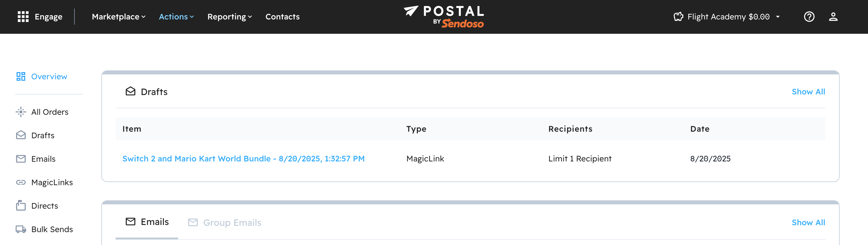This screenshot has height=245, width=868.
Task: Click the help question mark icon
Action: tap(809, 17)
